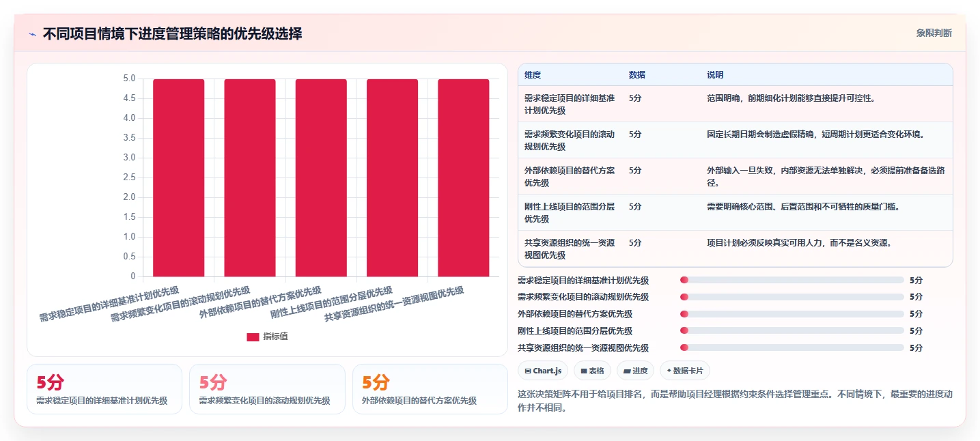The image size is (980, 441).
Task: Click the description starting '外部输入一旦失败'
Action: click(x=826, y=176)
